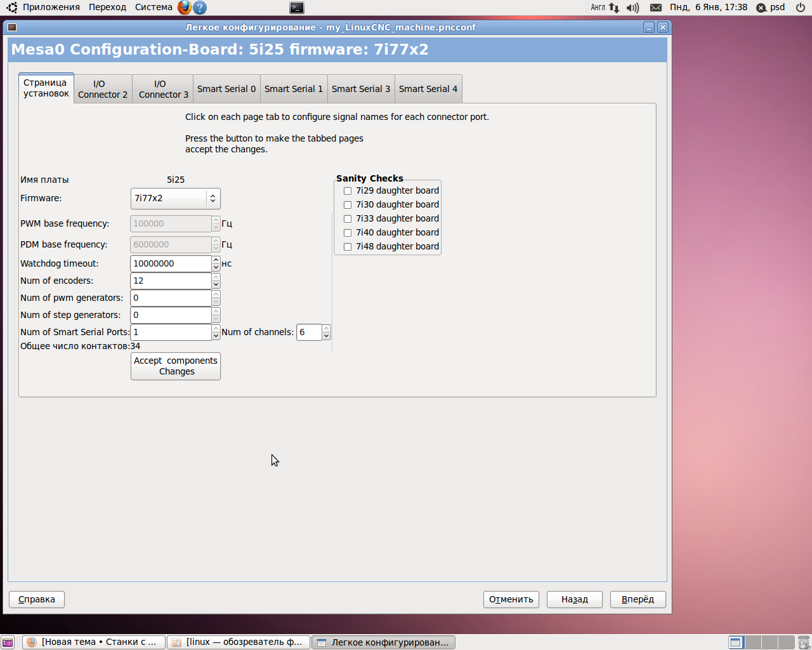Open the trash icon in bottom panel
Viewport: 812px width, 650px height.
tap(804, 642)
